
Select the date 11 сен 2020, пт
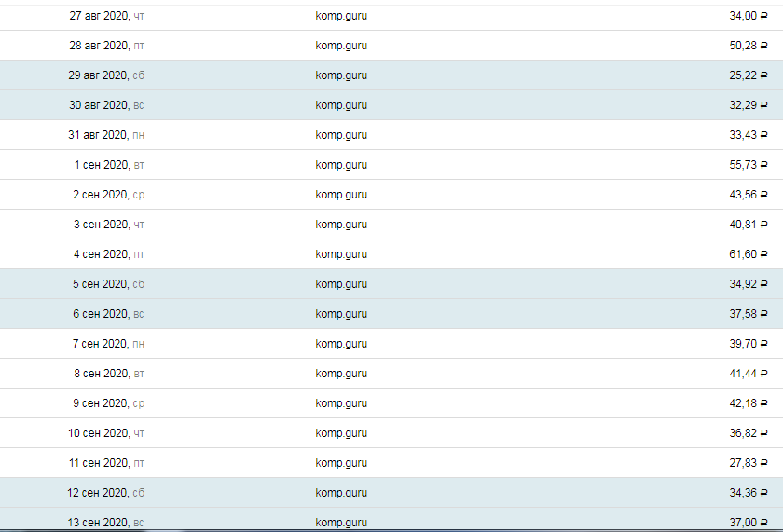(106, 463)
